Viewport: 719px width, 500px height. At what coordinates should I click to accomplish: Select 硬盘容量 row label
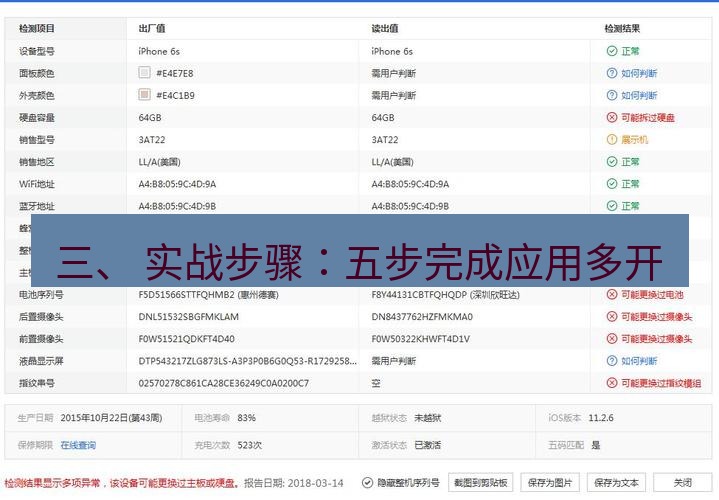coord(37,117)
